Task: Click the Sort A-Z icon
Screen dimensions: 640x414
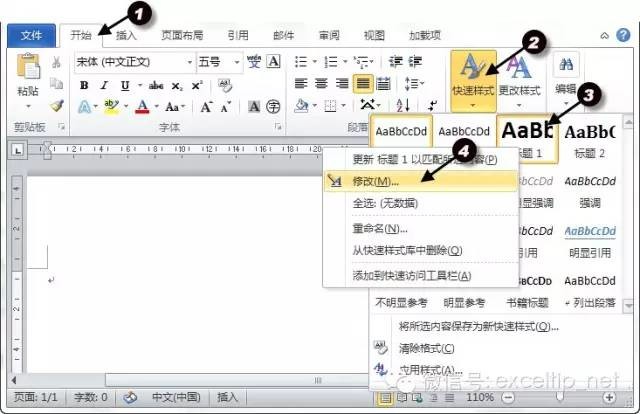Action: [x=402, y=105]
